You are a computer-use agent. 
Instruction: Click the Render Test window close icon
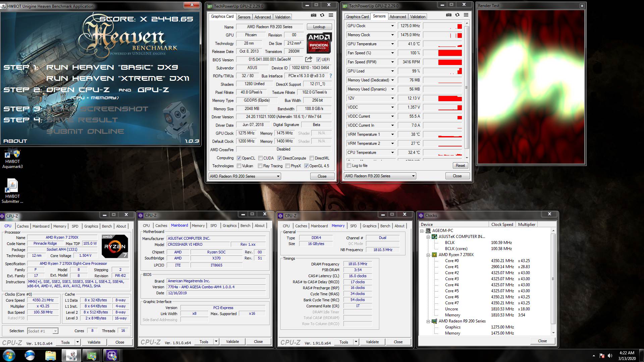(x=582, y=6)
